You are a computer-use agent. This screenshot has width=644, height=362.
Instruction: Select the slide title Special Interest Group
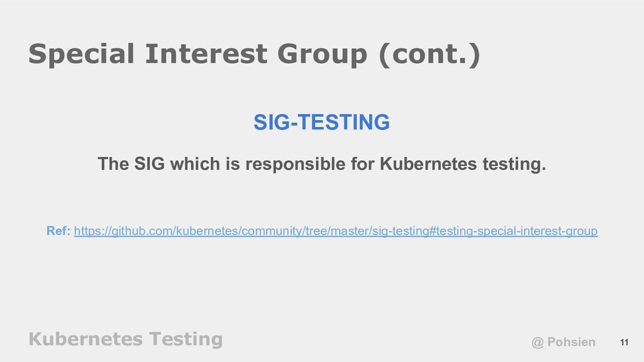[197, 54]
